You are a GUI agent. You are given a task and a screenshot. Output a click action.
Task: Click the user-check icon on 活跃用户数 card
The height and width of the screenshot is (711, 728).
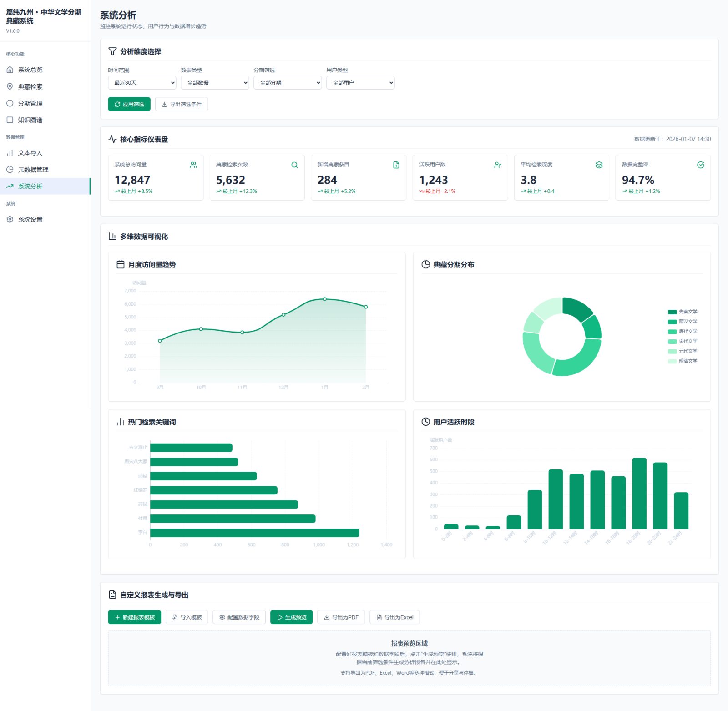[x=497, y=165]
